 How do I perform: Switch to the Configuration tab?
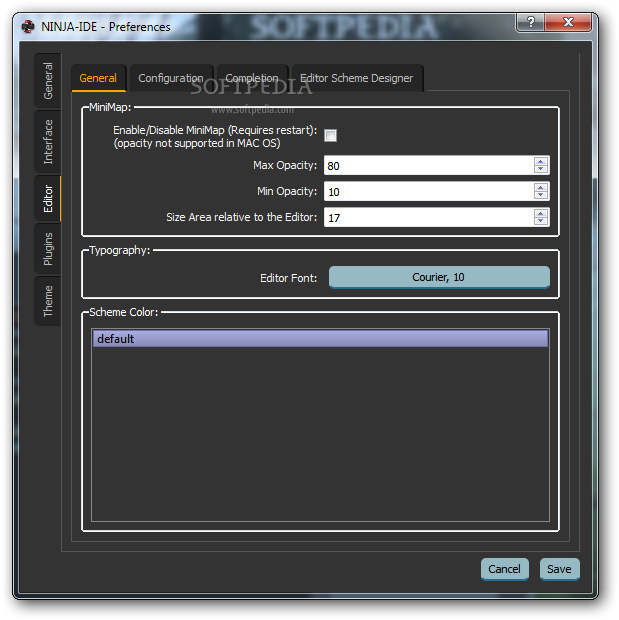(x=171, y=78)
